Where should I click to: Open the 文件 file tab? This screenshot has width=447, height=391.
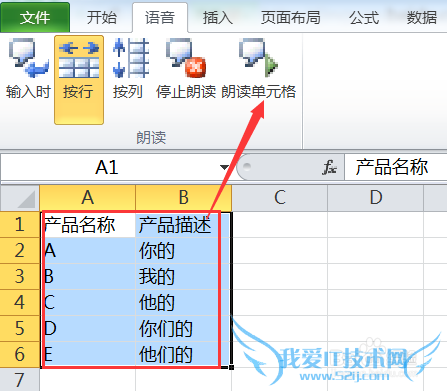coord(35,17)
